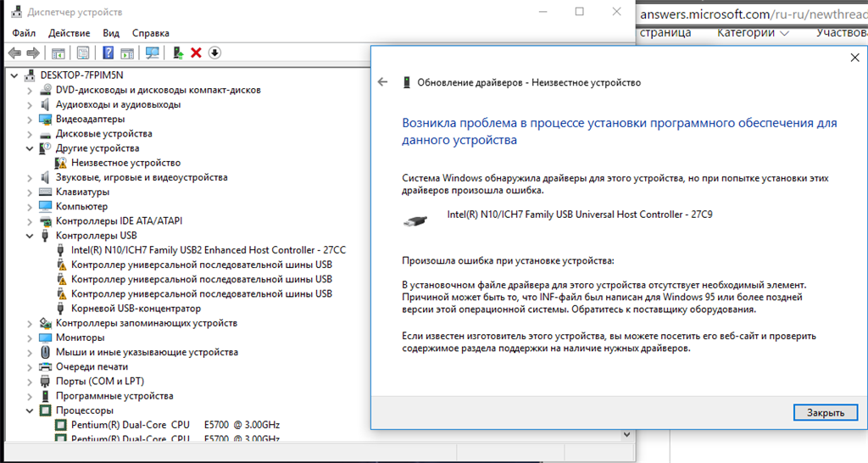
Task: Click the blue Help question-mark toolbar icon
Action: 108,53
